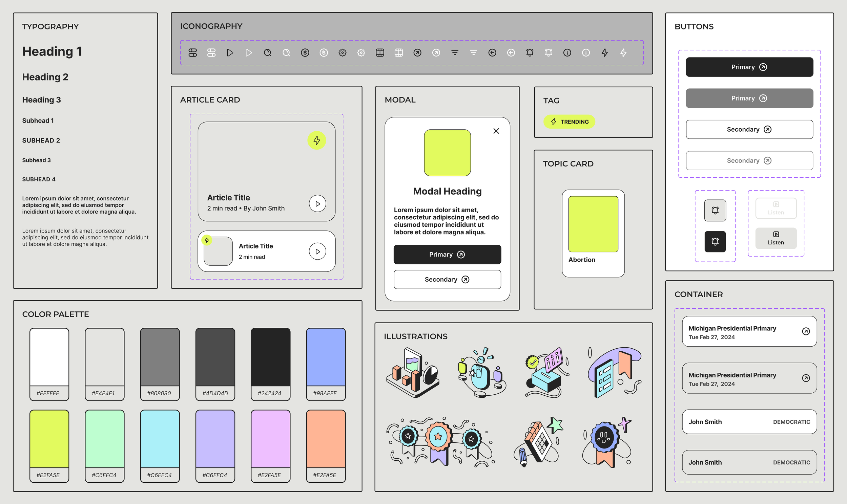Click the dark filter lines icon
Image resolution: width=847 pixels, height=504 pixels.
pos(455,53)
